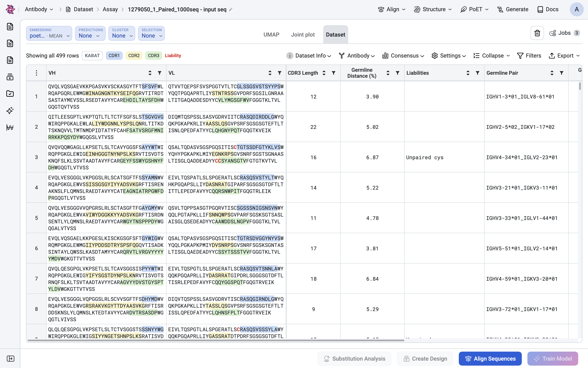Click the Train Model button
This screenshot has width=588, height=368.
(553, 358)
